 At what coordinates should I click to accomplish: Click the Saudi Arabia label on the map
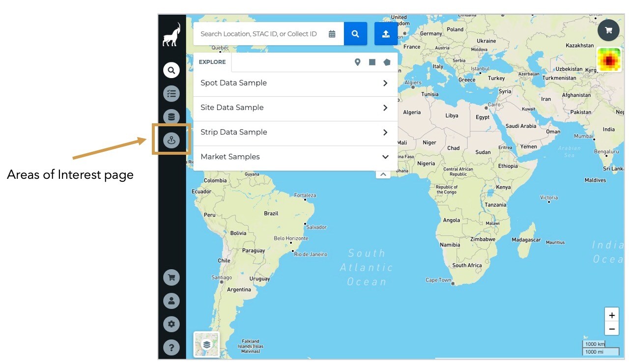521,126
